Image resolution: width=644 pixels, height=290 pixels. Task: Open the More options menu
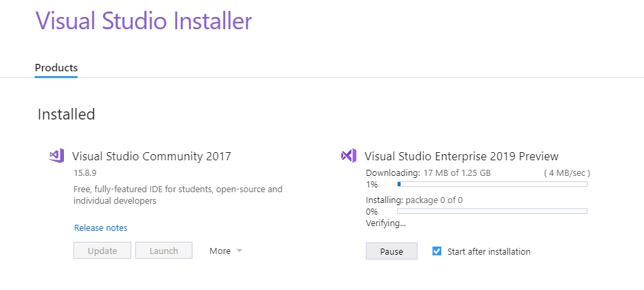[226, 251]
